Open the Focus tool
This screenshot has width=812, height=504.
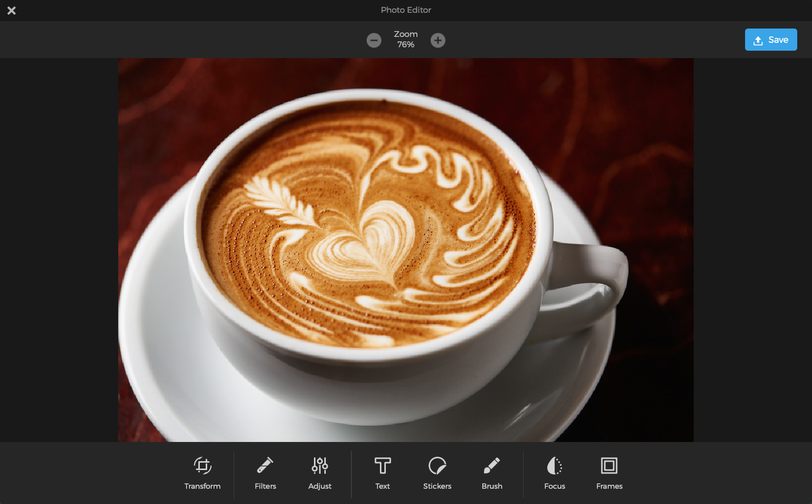pyautogui.click(x=555, y=473)
